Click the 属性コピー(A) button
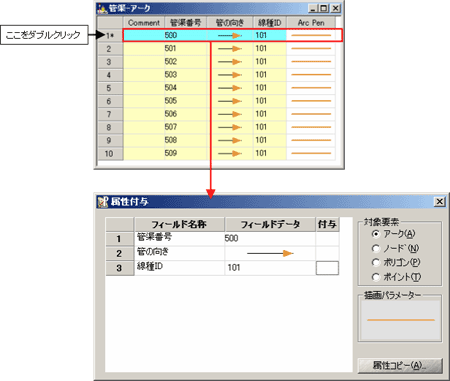 point(400,366)
